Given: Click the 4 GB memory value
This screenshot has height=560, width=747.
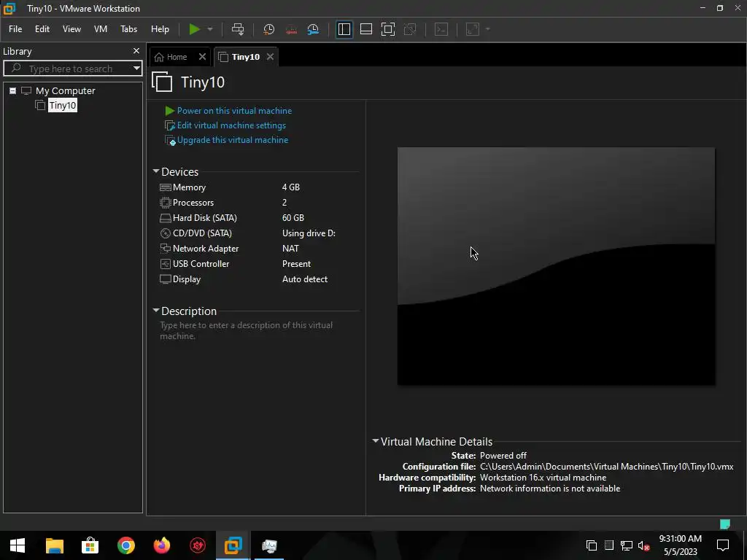Looking at the screenshot, I should coord(290,187).
